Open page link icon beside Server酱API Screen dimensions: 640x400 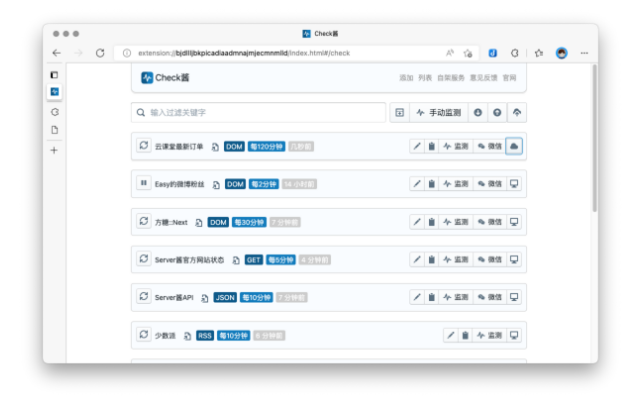click(205, 298)
